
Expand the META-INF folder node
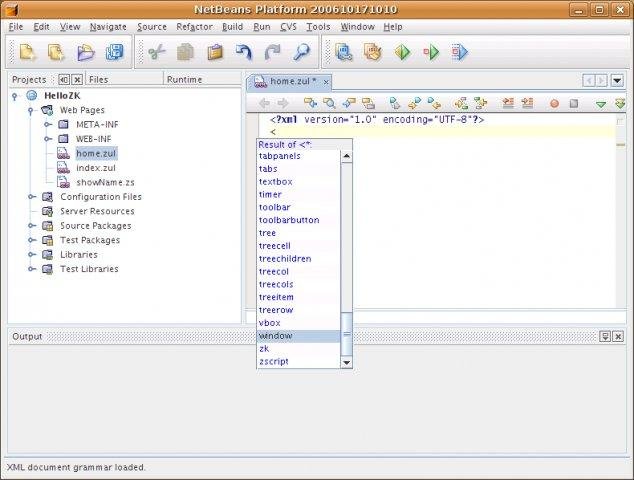point(47,125)
